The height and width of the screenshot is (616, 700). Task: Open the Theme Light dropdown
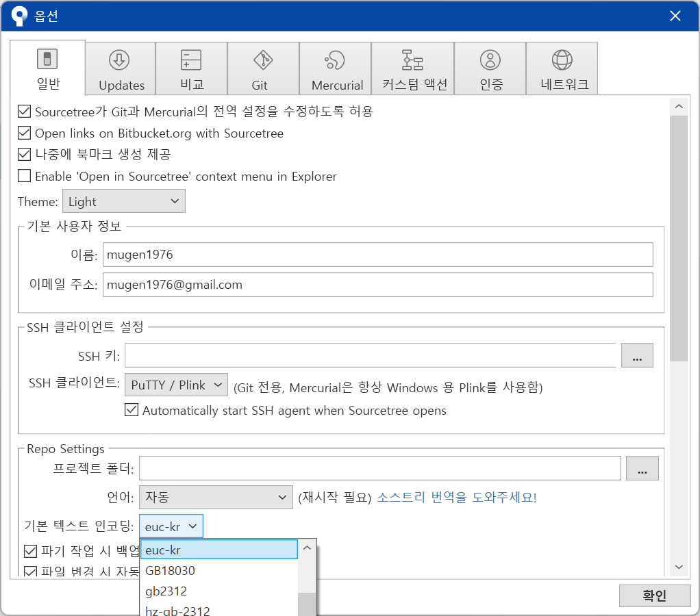(x=124, y=201)
